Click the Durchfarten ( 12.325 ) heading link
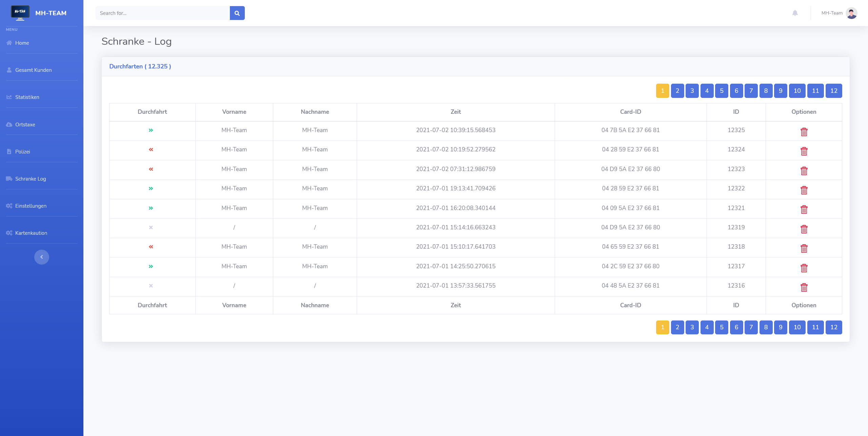The image size is (868, 436). (x=140, y=66)
